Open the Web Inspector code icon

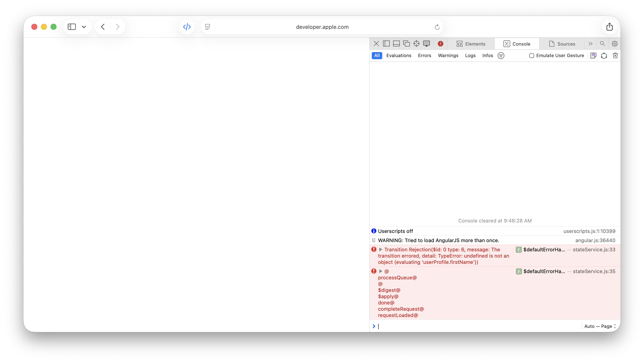187,27
